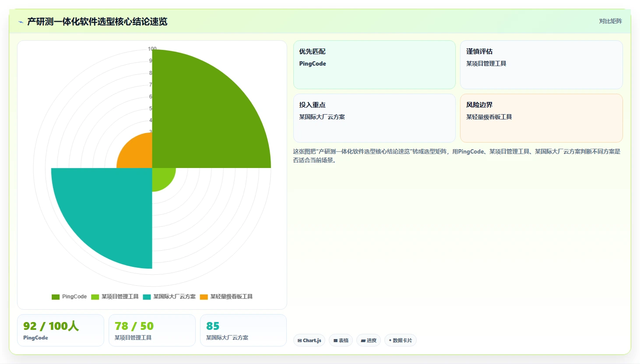Click the 78 / 50 stat card
The width and height of the screenshot is (640, 364).
152,330
